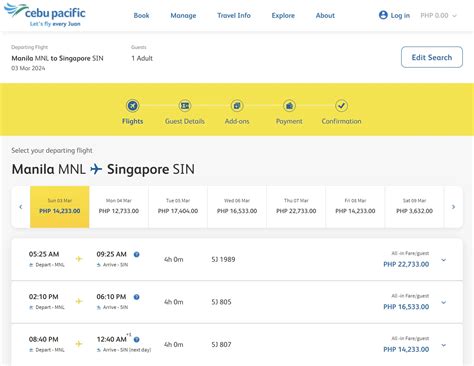474x366 pixels.
Task: Go to previous week of dates
Action: click(x=21, y=207)
